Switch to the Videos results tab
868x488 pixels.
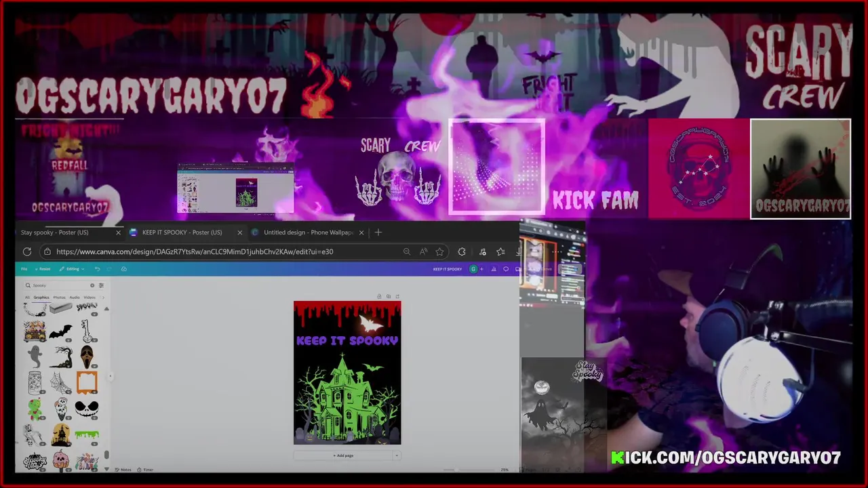90,298
